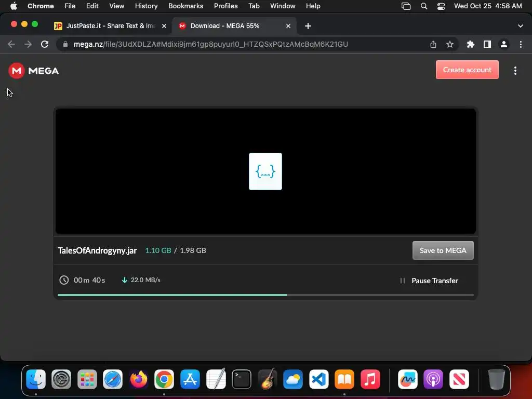Viewport: 532px width, 399px height.
Task: Open Trash from the Dock
Action: tap(496, 379)
